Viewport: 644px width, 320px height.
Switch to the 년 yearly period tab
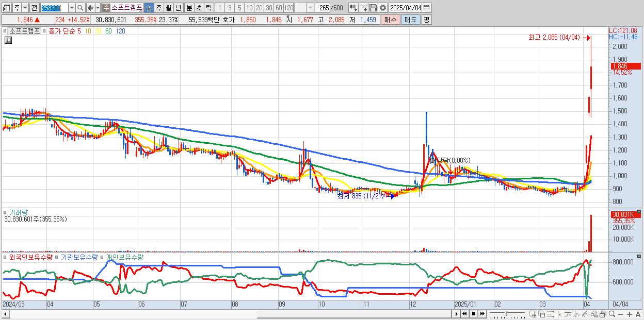coord(178,8)
